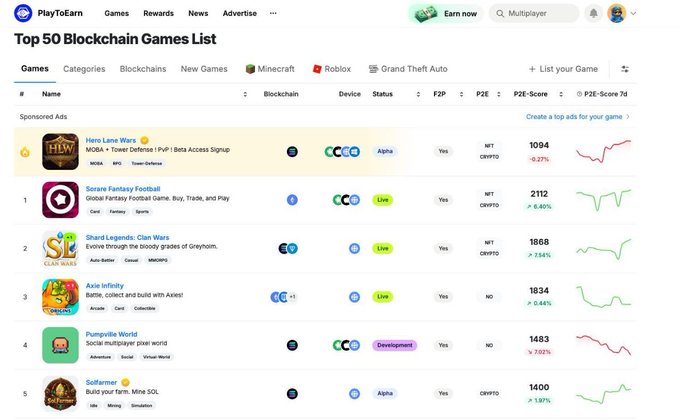Sort table by Name column arrows
This screenshot has height=420, width=680.
coord(245,94)
